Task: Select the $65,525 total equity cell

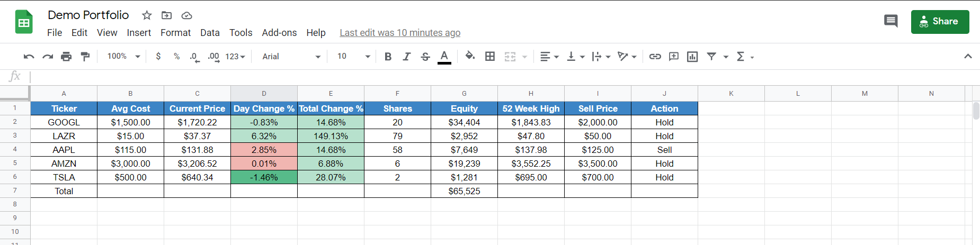Action: 464,191
